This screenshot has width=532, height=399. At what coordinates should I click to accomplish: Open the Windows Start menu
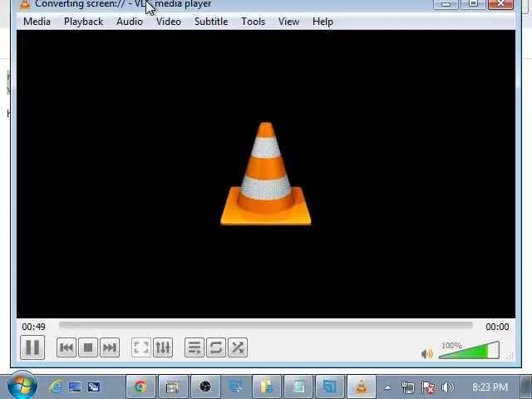click(x=22, y=387)
